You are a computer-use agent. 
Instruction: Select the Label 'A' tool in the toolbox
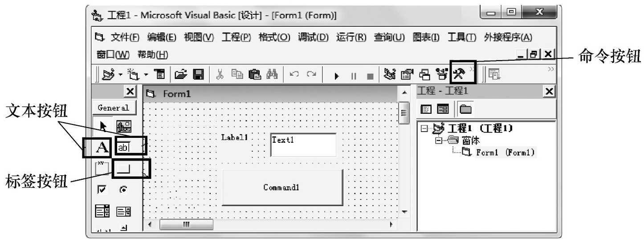coord(102,147)
